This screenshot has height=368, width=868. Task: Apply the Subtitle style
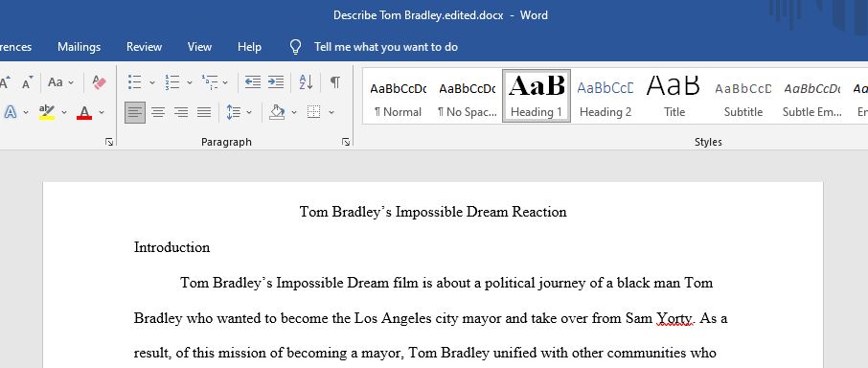pos(743,96)
